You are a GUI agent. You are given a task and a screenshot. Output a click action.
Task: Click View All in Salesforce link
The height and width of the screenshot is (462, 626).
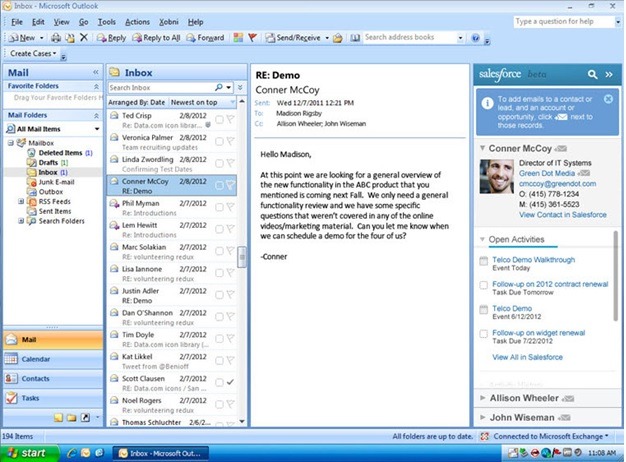pos(527,357)
